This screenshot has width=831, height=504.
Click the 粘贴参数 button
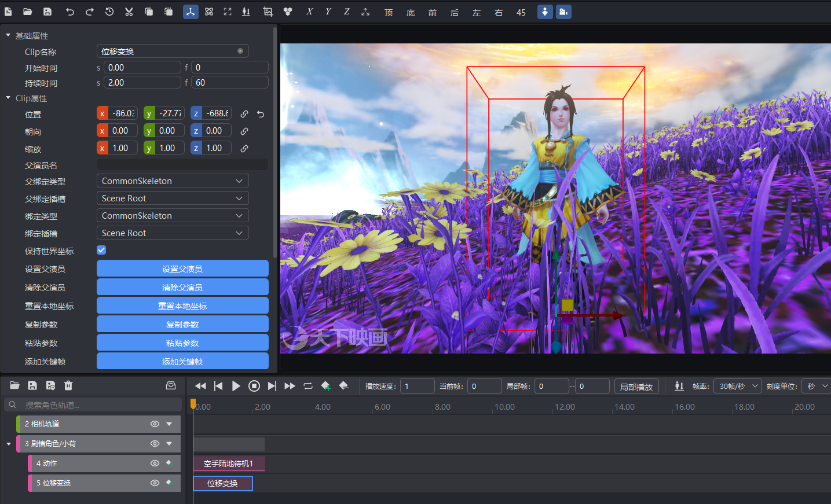(x=182, y=343)
